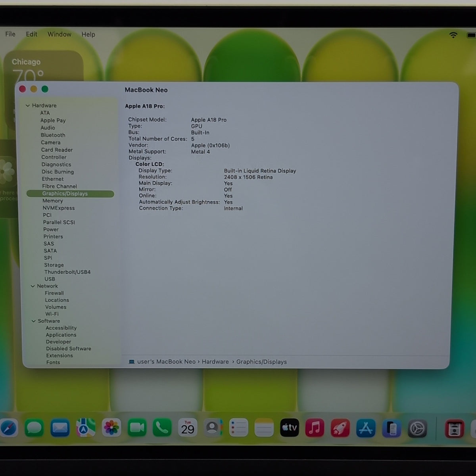
Task: Select PCI in the sidebar
Action: point(47,215)
